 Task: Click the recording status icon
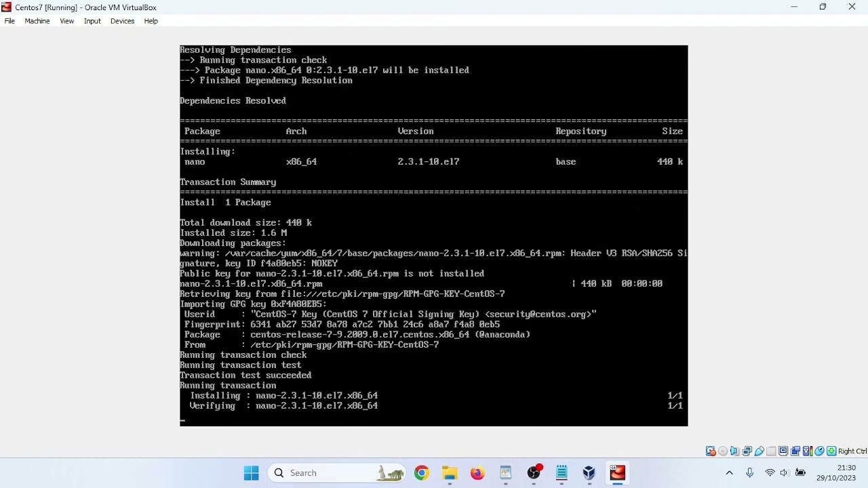pyautogui.click(x=795, y=451)
